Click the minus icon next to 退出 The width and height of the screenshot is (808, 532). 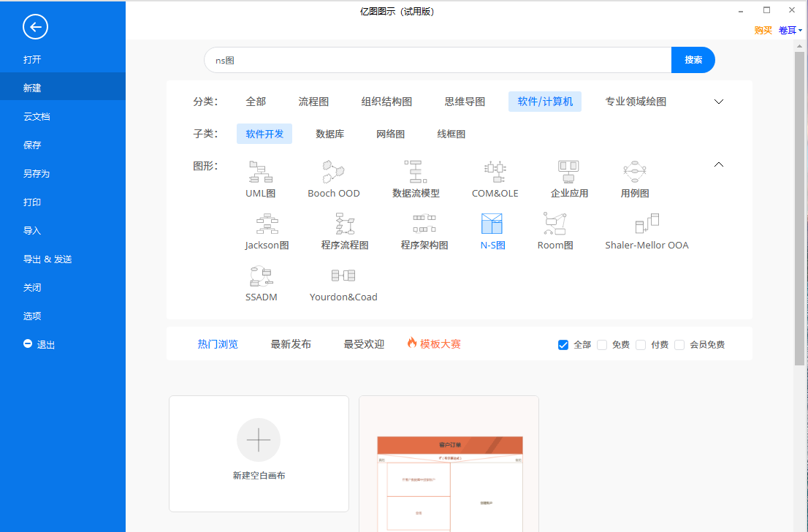click(28, 344)
